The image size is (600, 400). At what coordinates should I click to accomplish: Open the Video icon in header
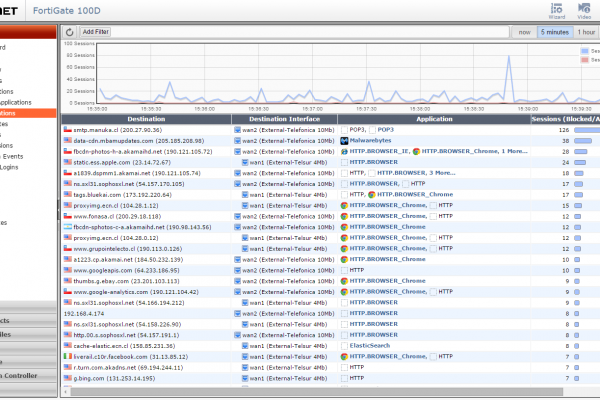point(584,11)
